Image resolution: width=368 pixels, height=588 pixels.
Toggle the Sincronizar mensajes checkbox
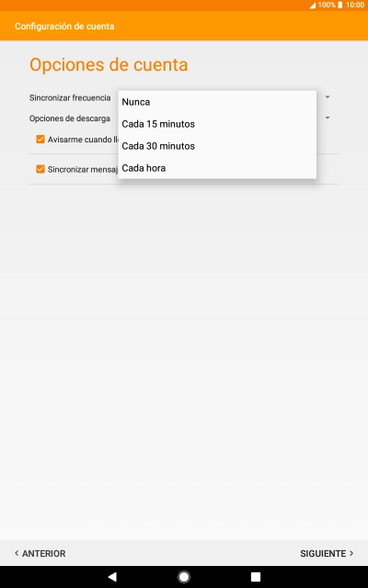point(40,169)
